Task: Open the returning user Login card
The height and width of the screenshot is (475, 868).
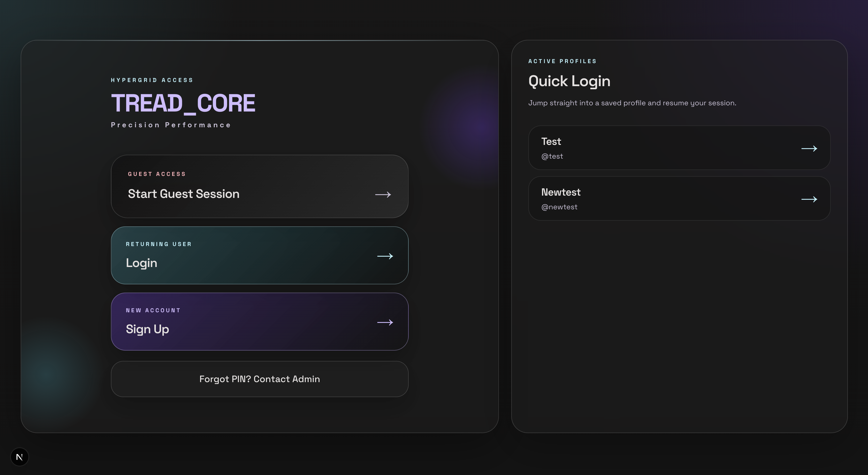Action: click(260, 255)
